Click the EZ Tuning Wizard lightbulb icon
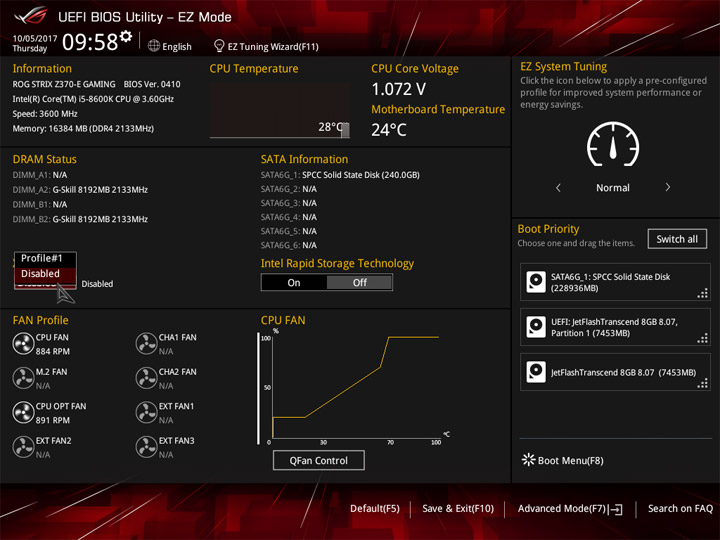720x540 pixels. tap(219, 46)
